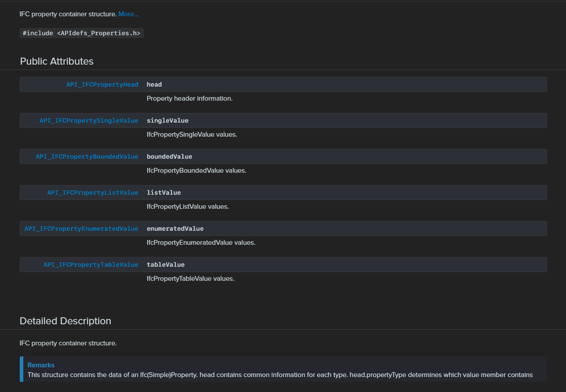Click the #include <APIdefs_Properties.h> code snippet
The image size is (566, 392).
82,33
